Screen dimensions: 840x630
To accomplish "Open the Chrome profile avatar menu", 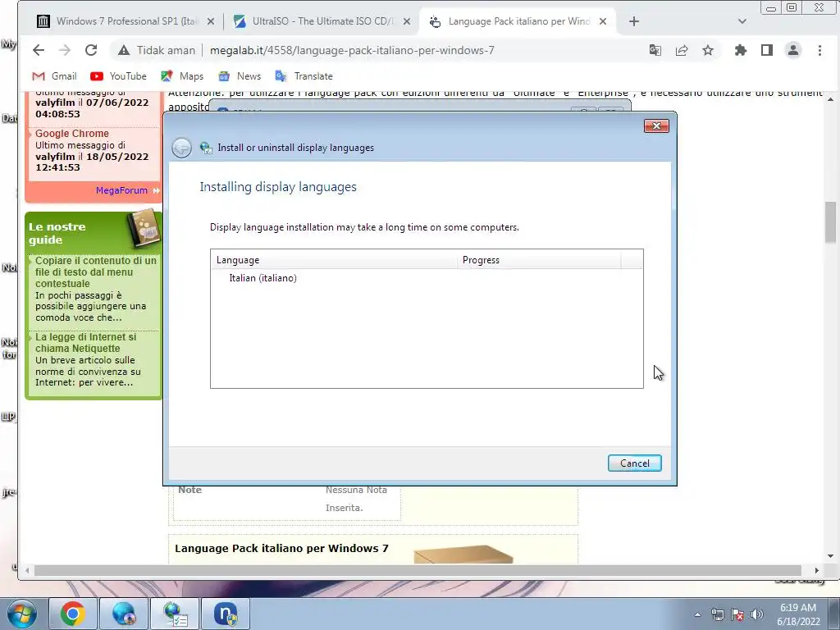I will point(793,50).
